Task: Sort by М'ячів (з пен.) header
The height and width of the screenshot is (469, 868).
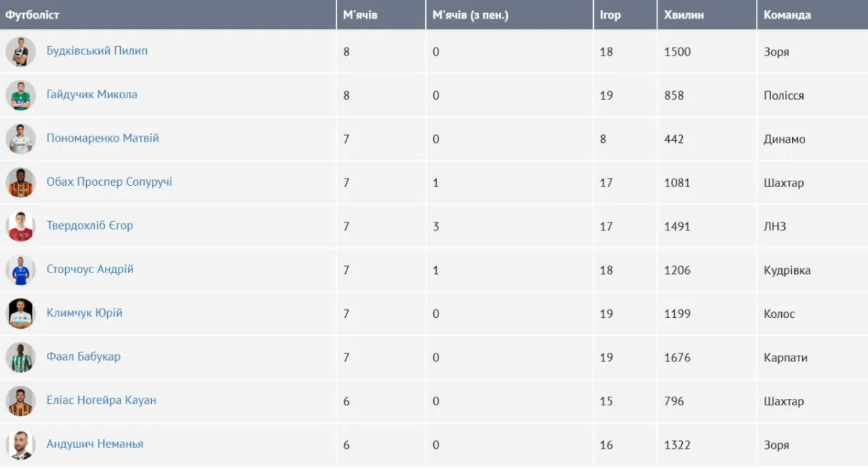Action: 470,14
